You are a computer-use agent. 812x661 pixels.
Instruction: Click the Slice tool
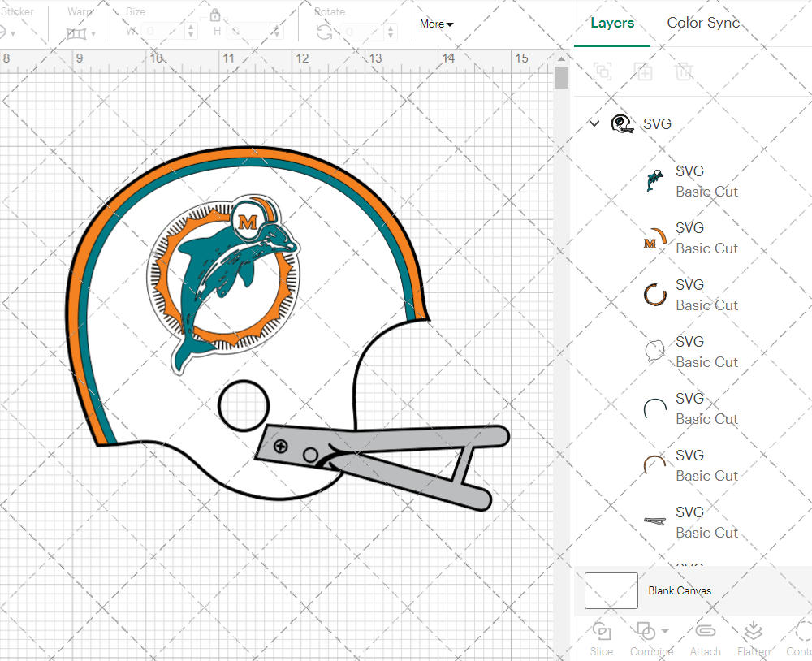(601, 639)
